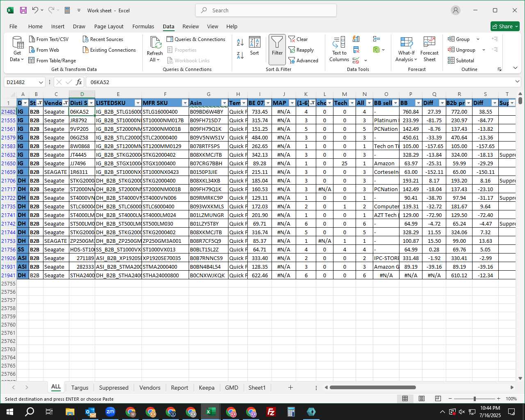Open the Asin column filter dropdown
The image size is (525, 420).
224,103
